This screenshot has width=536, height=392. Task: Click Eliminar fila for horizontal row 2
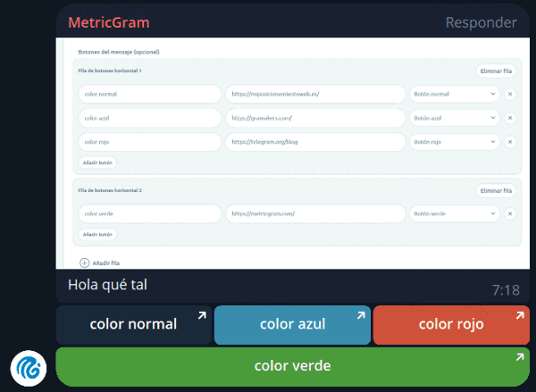click(x=496, y=191)
